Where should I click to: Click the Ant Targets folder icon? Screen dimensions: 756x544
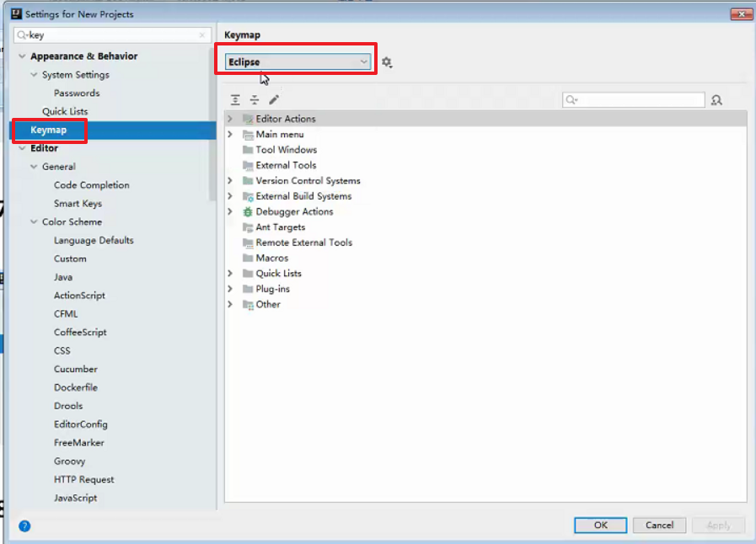pos(248,227)
